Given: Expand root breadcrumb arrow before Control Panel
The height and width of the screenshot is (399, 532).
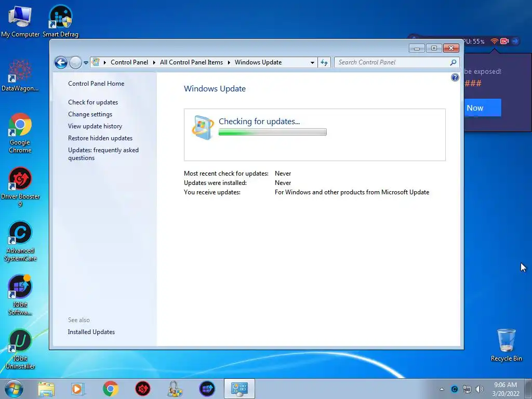Looking at the screenshot, I should pyautogui.click(x=105, y=62).
